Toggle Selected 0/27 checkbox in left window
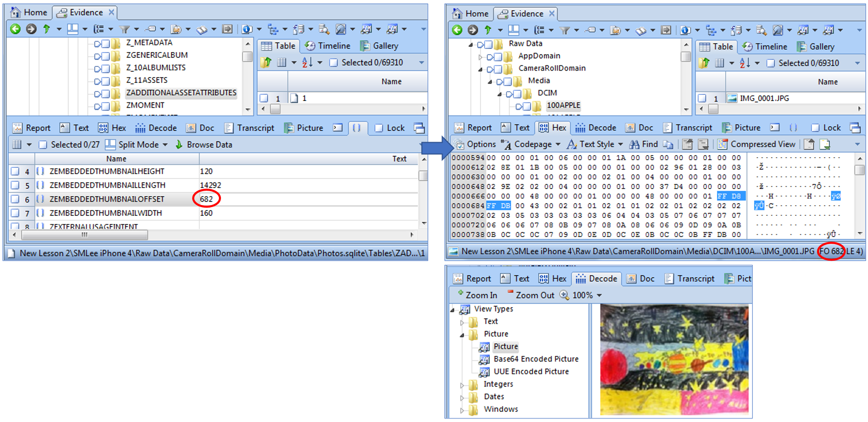The height and width of the screenshot is (422, 868). coord(43,145)
